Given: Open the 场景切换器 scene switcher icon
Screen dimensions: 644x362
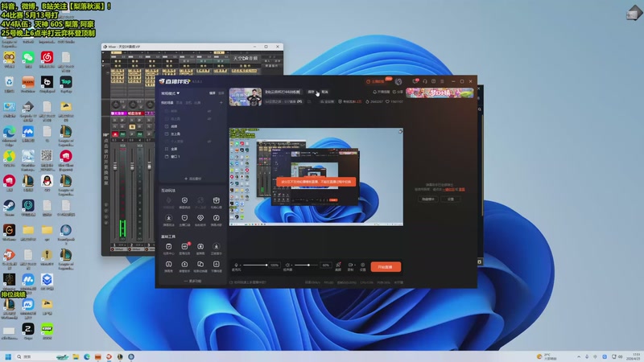Looking at the screenshot, I should 200,265.
